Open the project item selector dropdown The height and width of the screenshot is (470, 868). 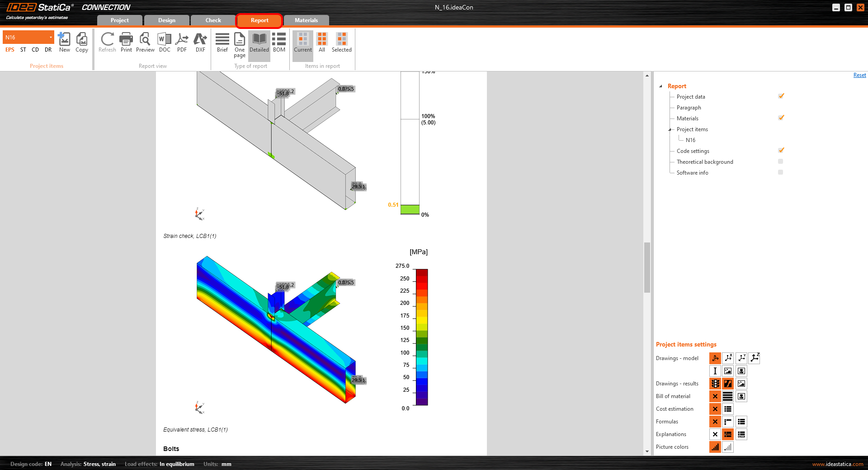click(x=51, y=37)
